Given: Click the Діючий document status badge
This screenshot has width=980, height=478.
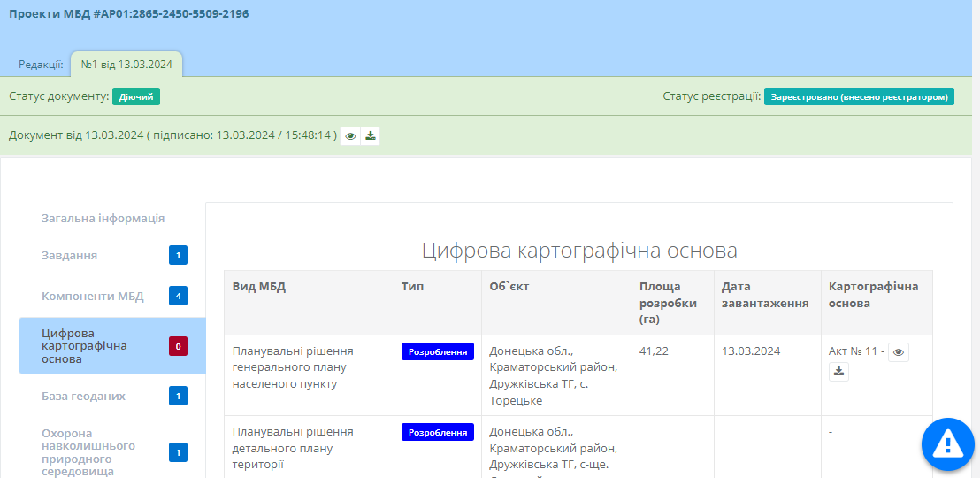Looking at the screenshot, I should [x=136, y=96].
